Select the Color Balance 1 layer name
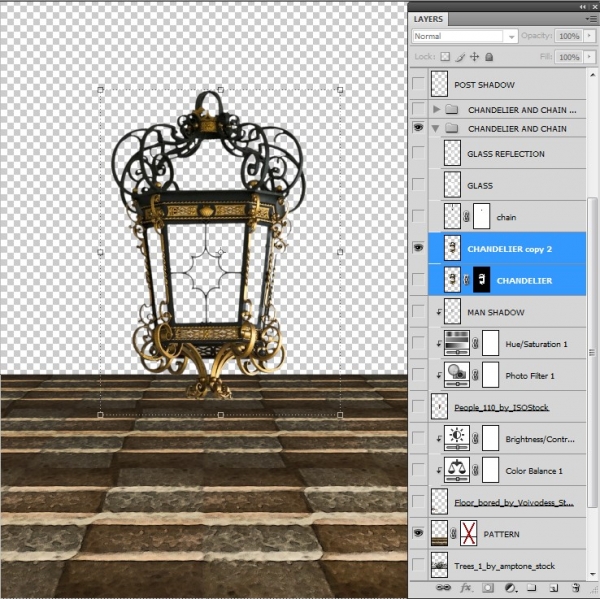600x599 pixels. tap(534, 471)
